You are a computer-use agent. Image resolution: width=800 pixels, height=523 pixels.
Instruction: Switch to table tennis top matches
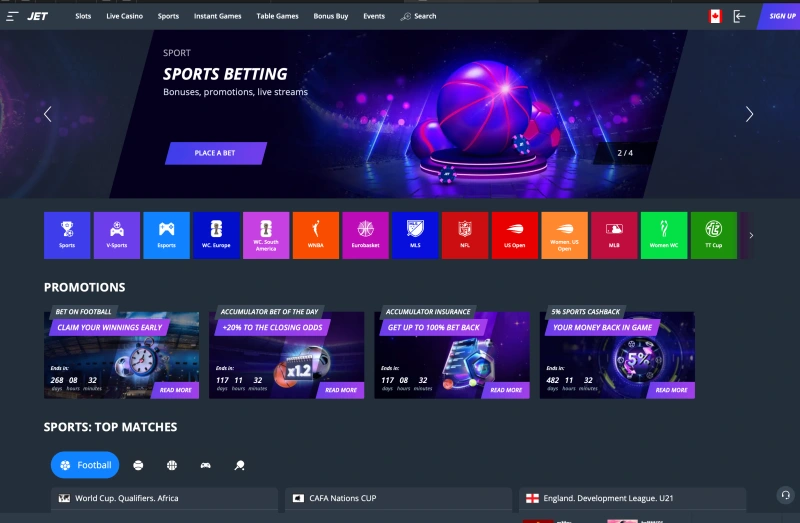[x=239, y=465]
